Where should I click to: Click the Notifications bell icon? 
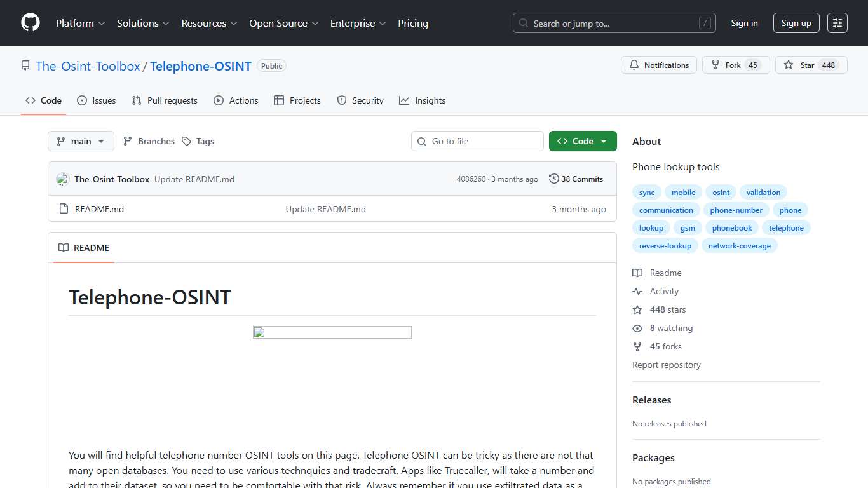coord(634,65)
